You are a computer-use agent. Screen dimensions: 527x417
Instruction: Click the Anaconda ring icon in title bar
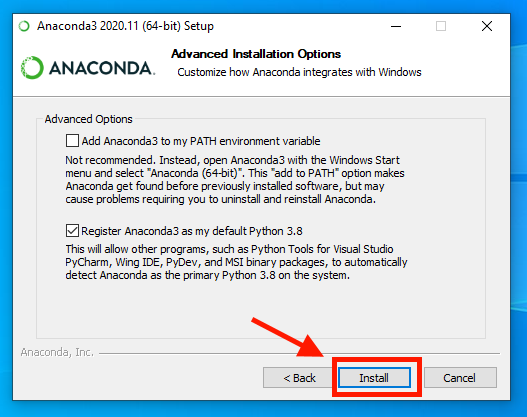tap(24, 26)
